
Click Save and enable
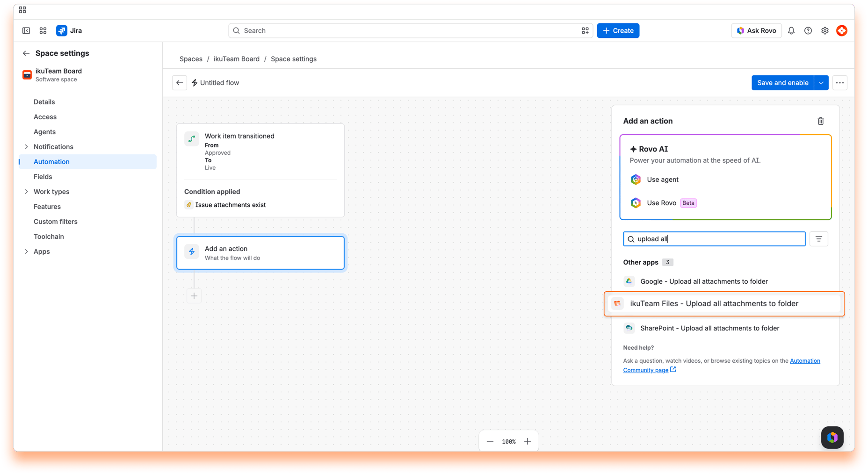pos(782,83)
